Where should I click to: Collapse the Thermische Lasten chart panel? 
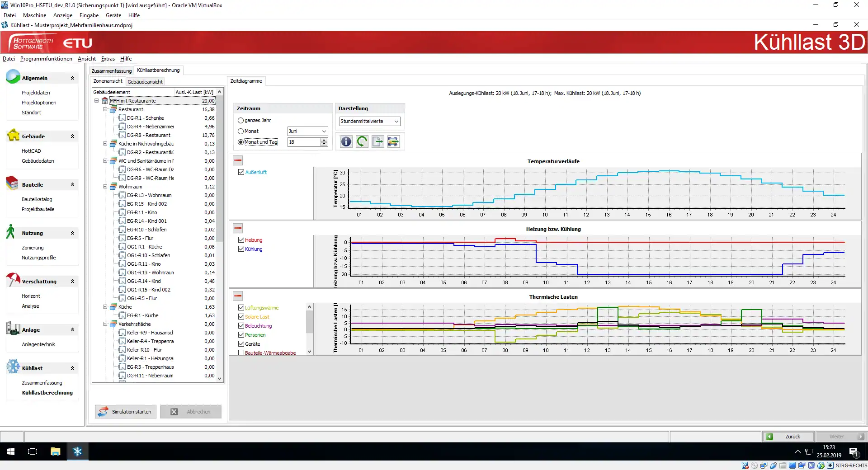click(x=238, y=296)
